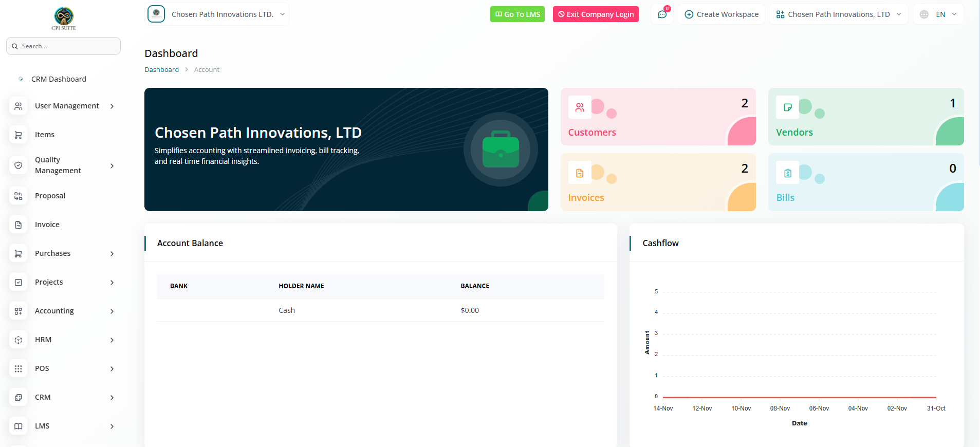Click the Dashboard breadcrumb link
Viewport: 980px width, 447px height.
tap(161, 70)
